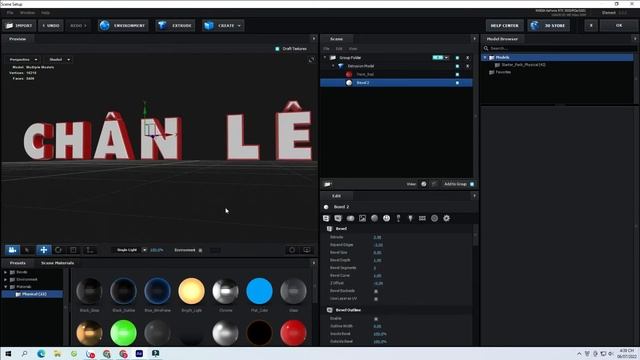Collapse the Models folder in Model Browser

(485, 58)
